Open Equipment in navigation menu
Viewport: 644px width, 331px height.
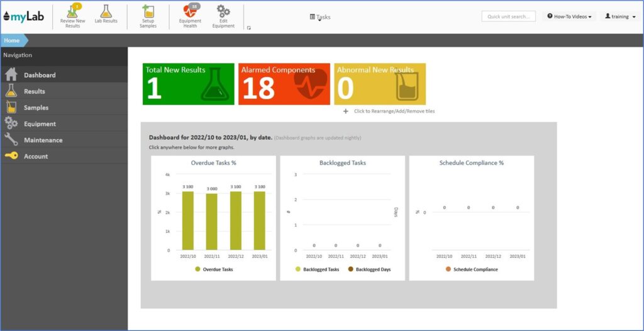[x=40, y=124]
